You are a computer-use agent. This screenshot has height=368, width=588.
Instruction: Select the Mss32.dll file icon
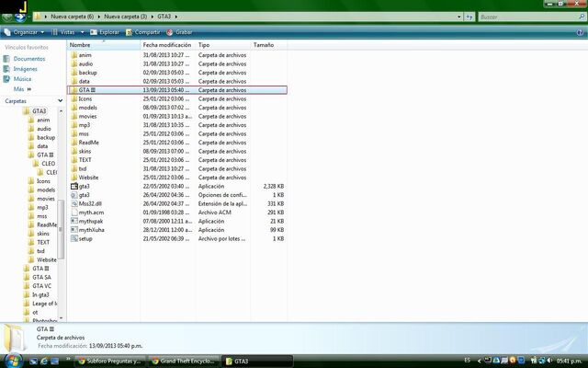click(x=73, y=203)
